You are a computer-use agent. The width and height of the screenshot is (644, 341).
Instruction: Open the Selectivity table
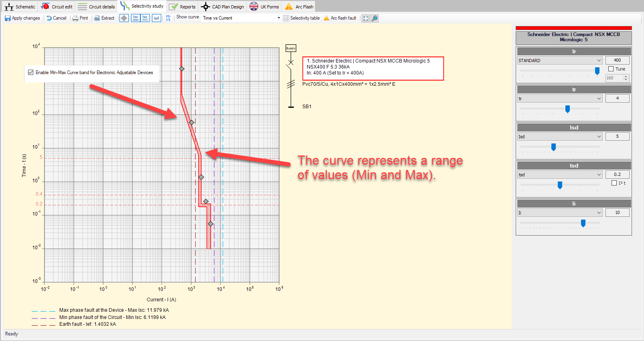(x=301, y=18)
